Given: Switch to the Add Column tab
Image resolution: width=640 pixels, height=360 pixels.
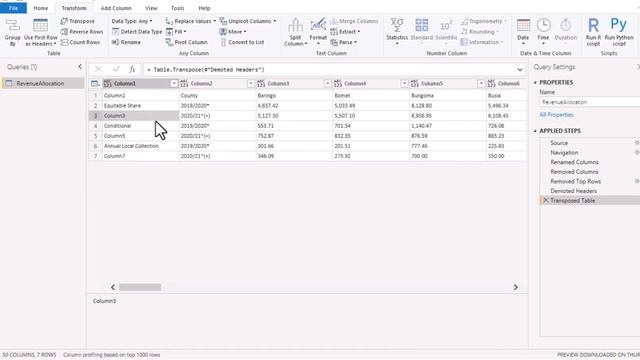Looking at the screenshot, I should pos(116,8).
